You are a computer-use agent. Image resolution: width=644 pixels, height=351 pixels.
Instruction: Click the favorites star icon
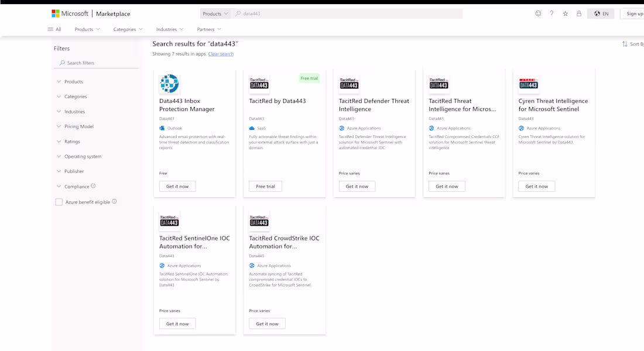564,13
